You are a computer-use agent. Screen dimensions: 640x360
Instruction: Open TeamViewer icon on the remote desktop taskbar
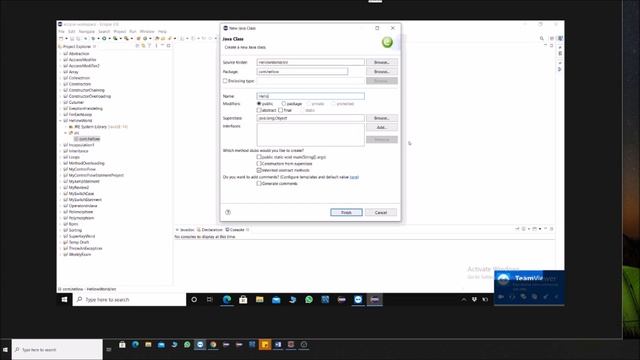click(x=358, y=300)
